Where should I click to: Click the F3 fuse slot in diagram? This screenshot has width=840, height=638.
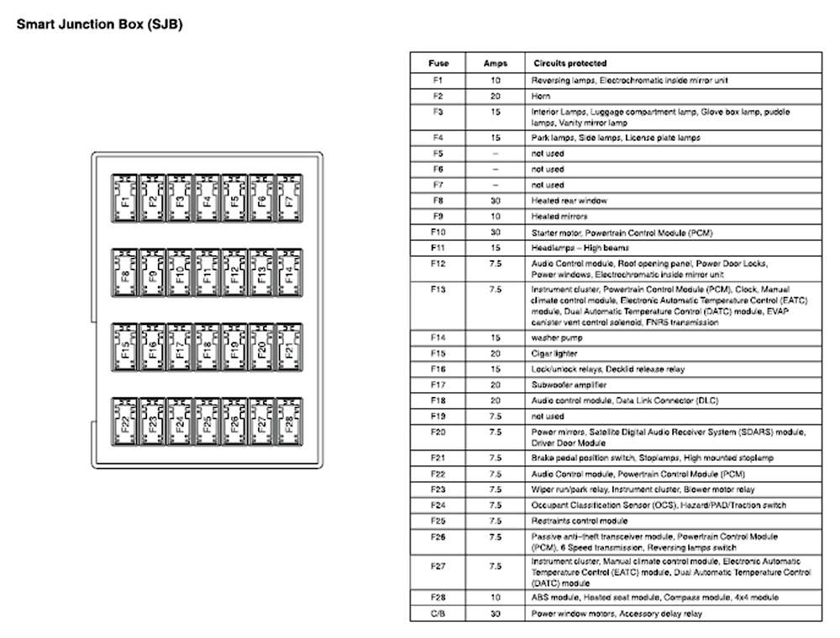pos(180,199)
